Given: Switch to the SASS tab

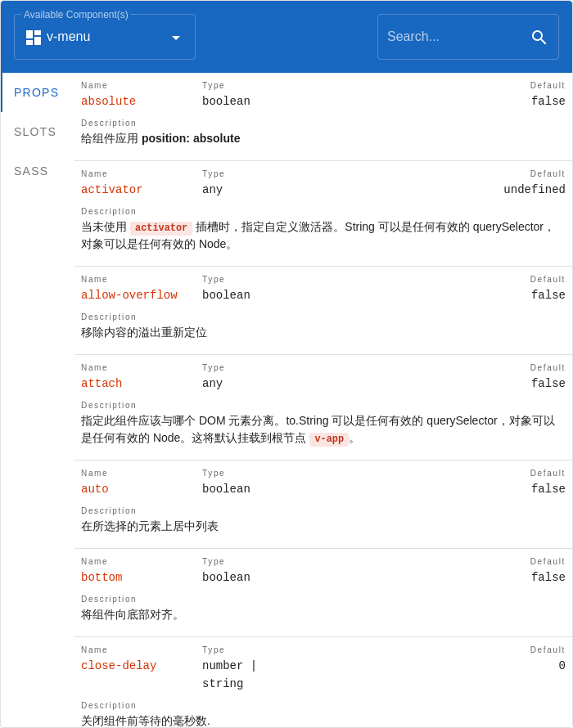Looking at the screenshot, I should 30,171.
